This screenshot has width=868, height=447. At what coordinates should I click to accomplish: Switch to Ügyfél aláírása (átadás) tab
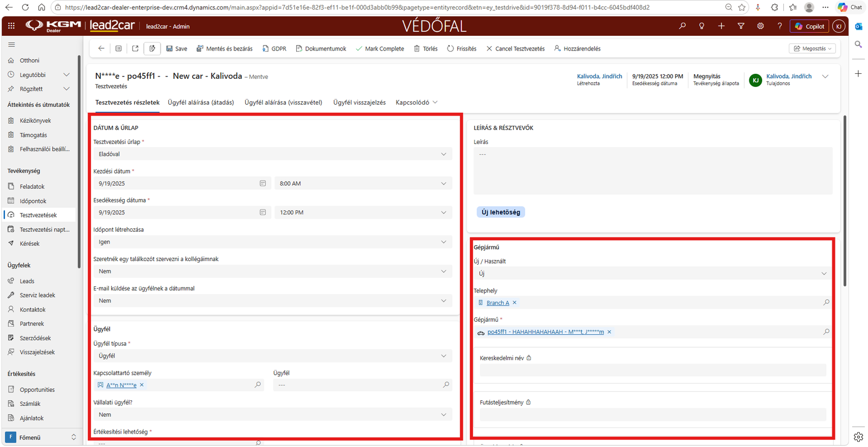(201, 103)
